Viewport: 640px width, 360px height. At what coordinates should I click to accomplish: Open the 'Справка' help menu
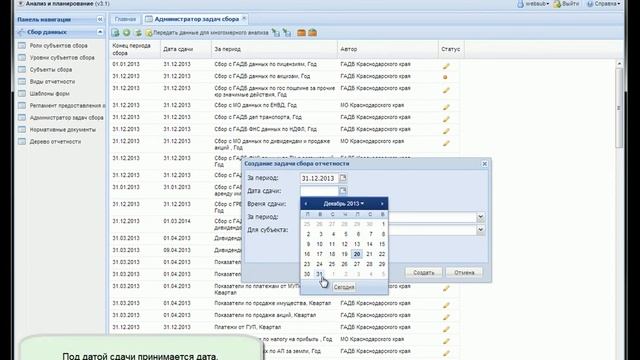tap(604, 4)
